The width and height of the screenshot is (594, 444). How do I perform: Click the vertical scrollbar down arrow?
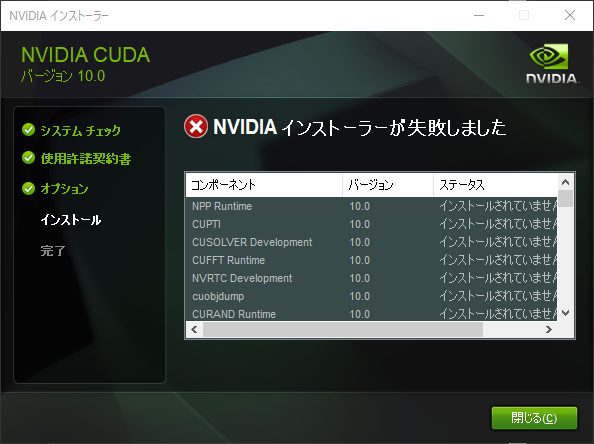pos(566,313)
